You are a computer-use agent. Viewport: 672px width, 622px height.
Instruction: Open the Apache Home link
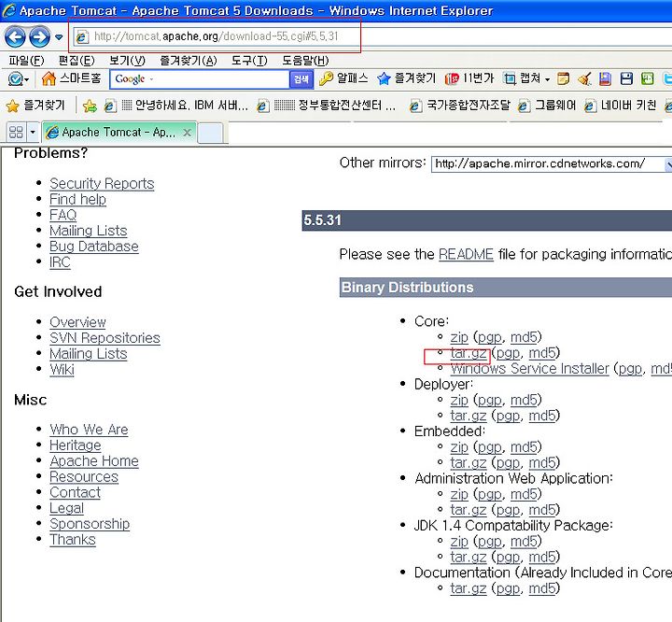point(94,461)
